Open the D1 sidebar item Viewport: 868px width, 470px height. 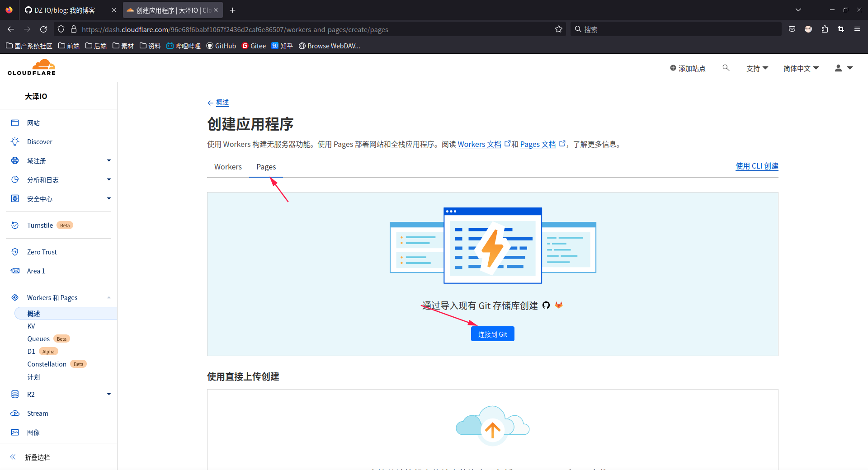pyautogui.click(x=31, y=352)
